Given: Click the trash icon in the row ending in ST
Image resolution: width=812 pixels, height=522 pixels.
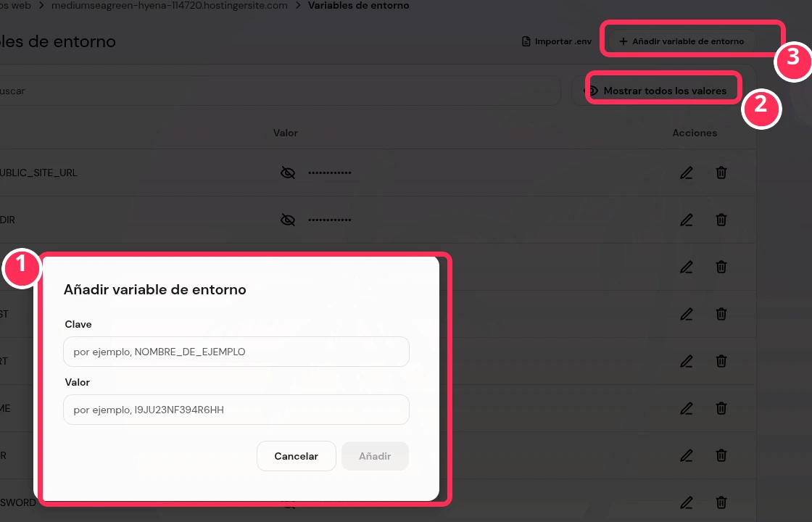Looking at the screenshot, I should point(721,314).
